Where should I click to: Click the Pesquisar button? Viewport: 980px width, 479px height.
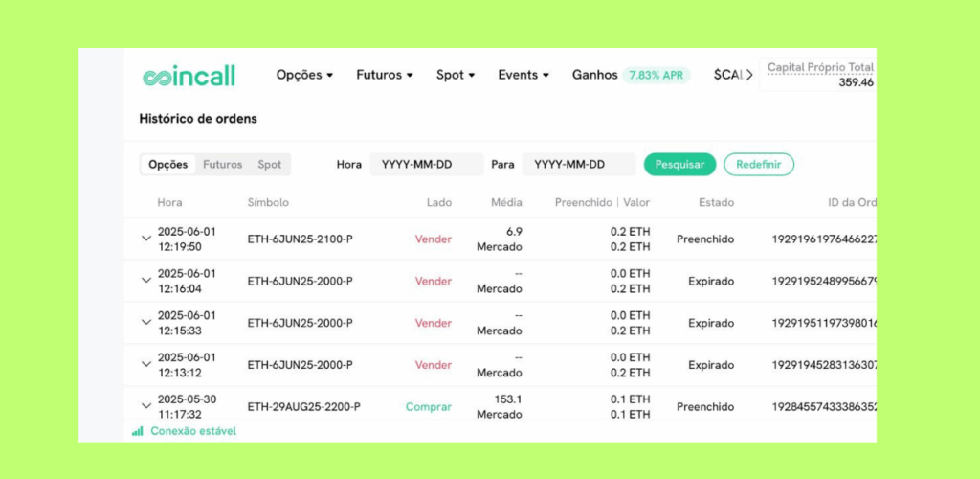(680, 165)
